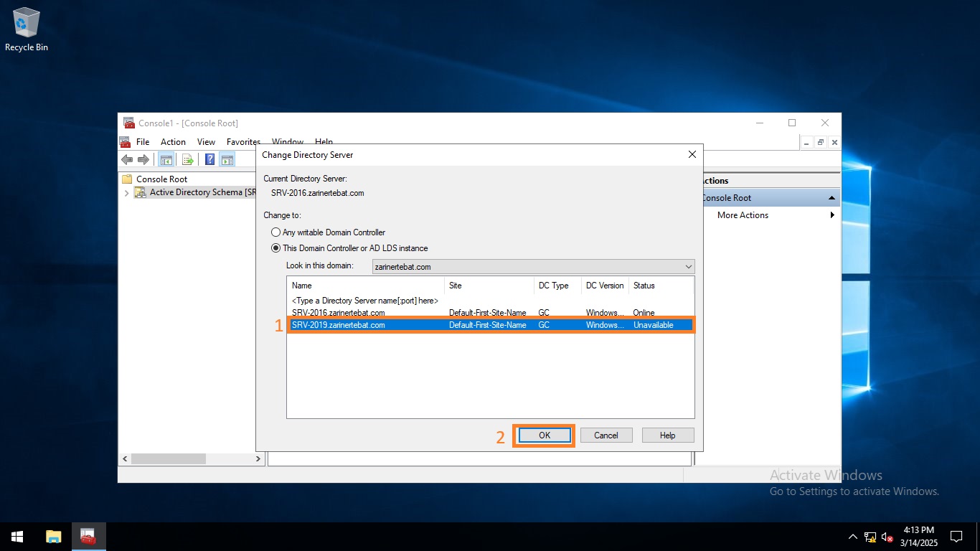
Task: Click tree pane scrollbar left arrow
Action: (125, 458)
